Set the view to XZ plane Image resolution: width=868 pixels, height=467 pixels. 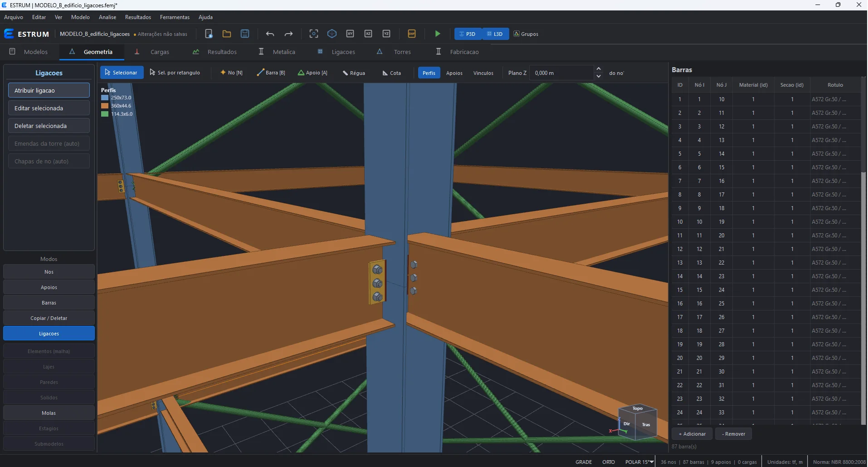(x=368, y=34)
